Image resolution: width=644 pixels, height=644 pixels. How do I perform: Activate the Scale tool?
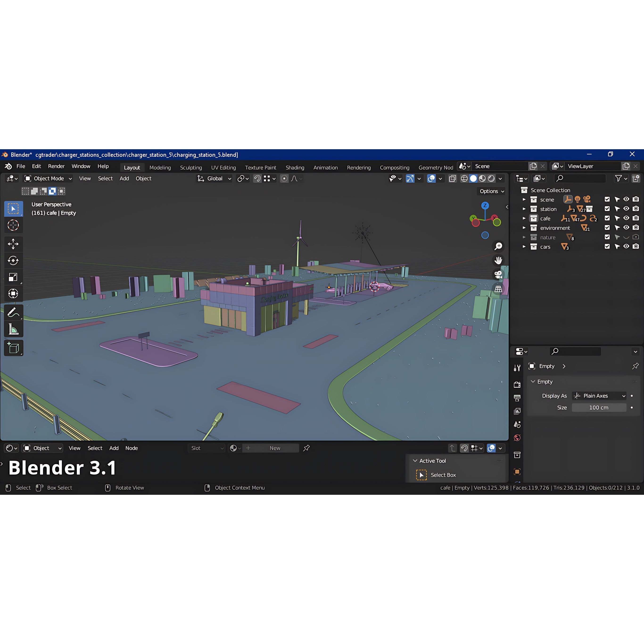13,277
